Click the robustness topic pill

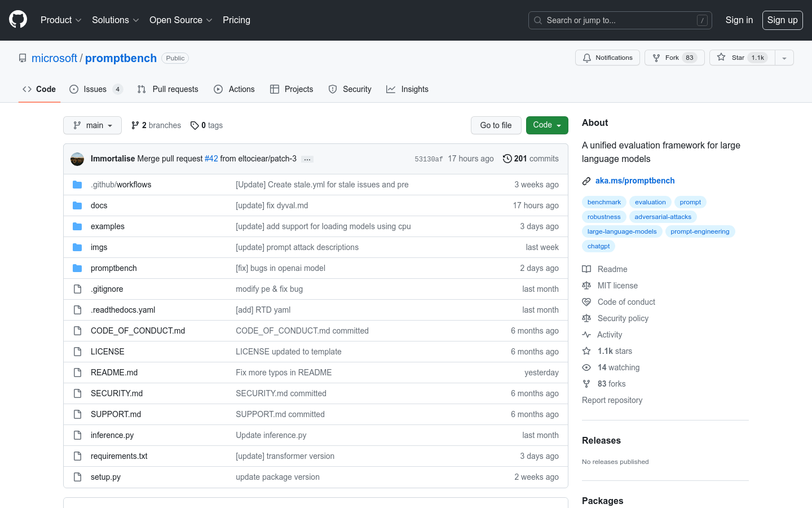[x=603, y=216]
